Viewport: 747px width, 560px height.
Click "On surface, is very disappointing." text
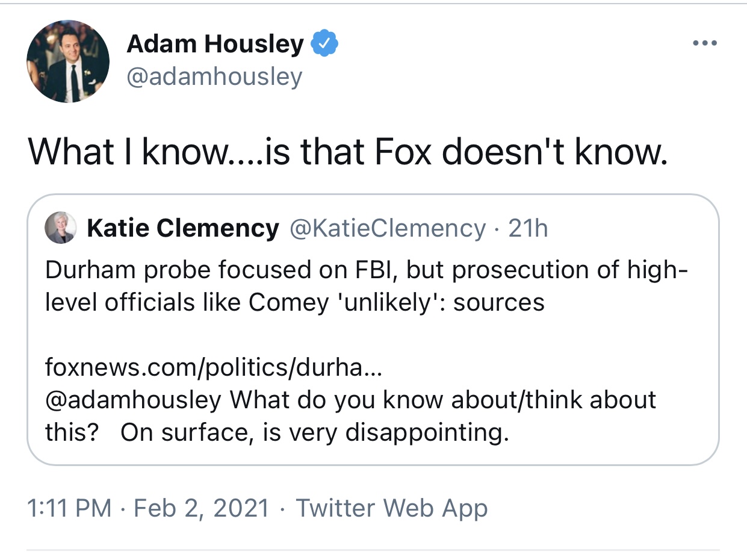(315, 432)
